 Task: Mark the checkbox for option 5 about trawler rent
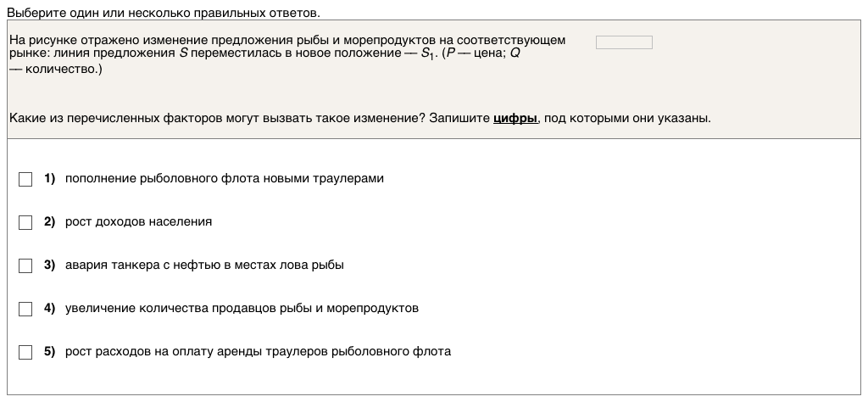(x=25, y=352)
